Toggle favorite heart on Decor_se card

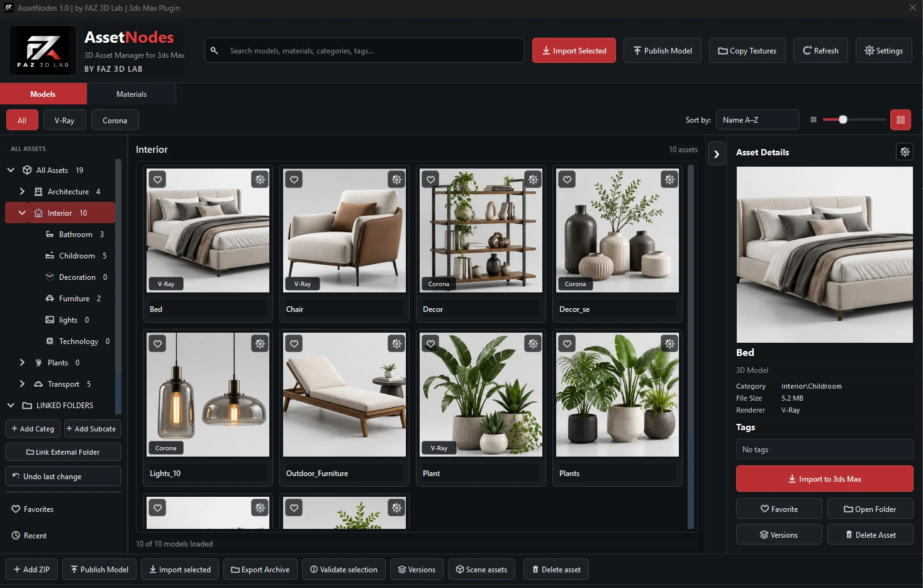pyautogui.click(x=567, y=180)
